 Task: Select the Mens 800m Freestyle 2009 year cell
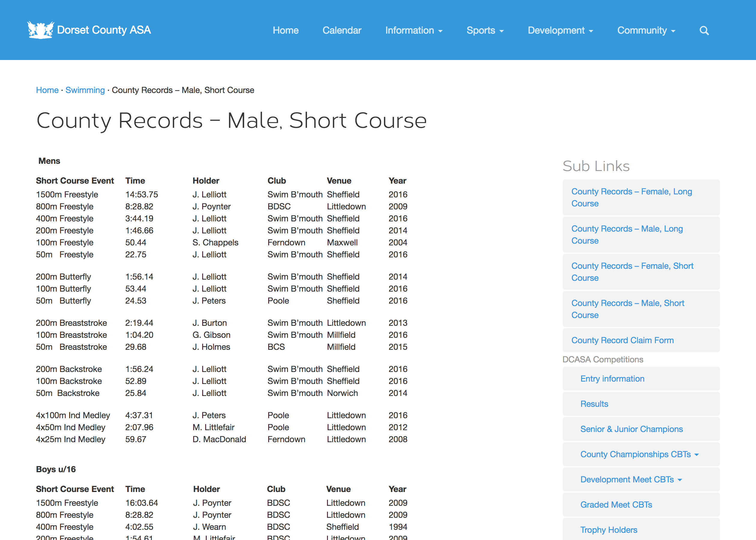pos(398,206)
